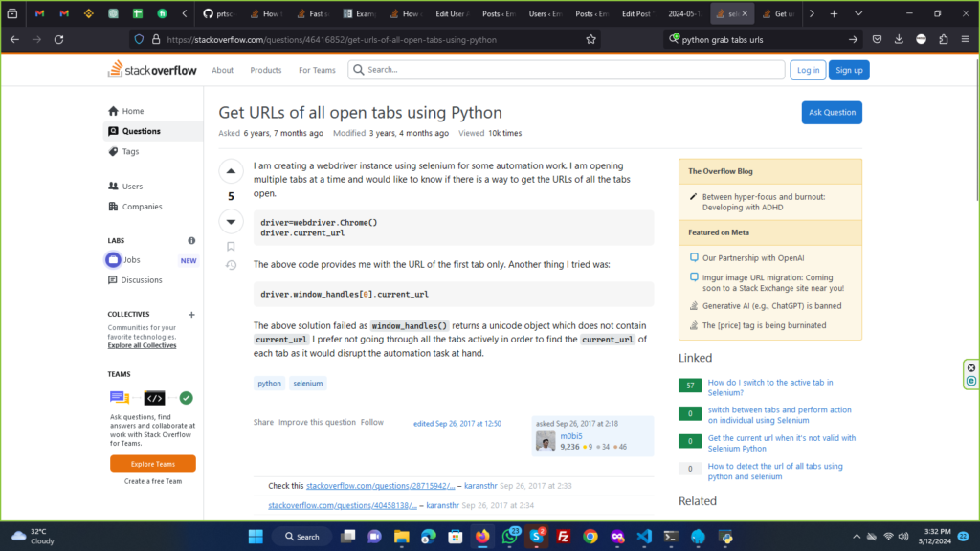Select the python tag
Screen dimensions: 980x551
[x=270, y=383]
